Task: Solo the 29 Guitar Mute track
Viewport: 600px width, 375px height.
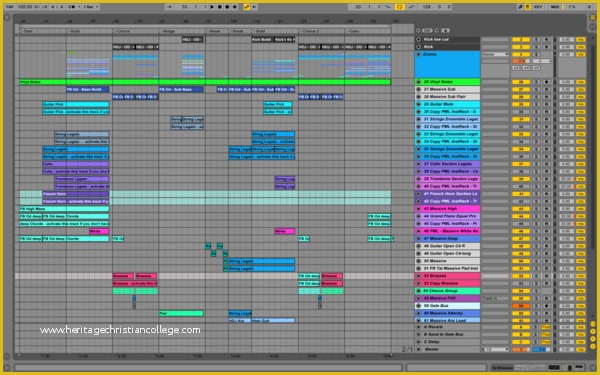Action: click(537, 104)
